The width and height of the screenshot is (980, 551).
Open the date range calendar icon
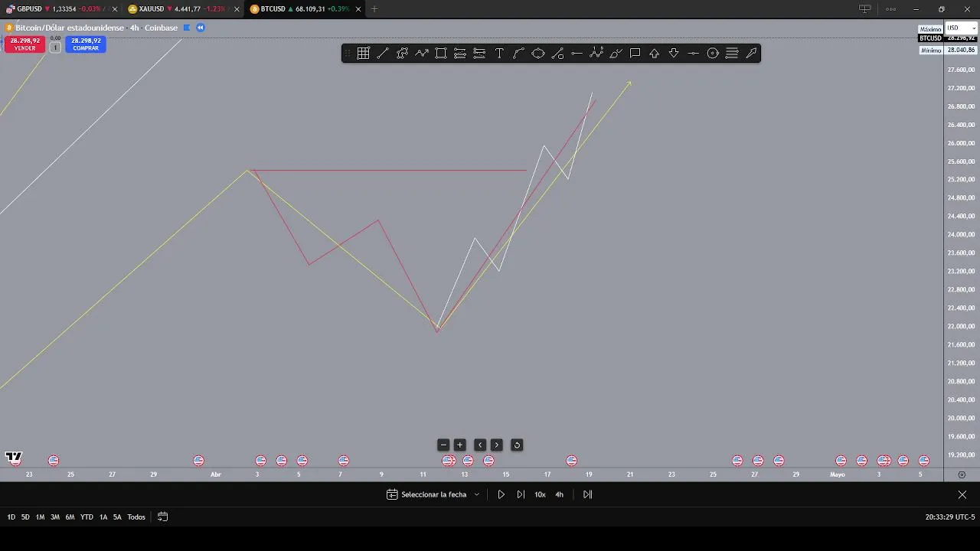(x=162, y=517)
